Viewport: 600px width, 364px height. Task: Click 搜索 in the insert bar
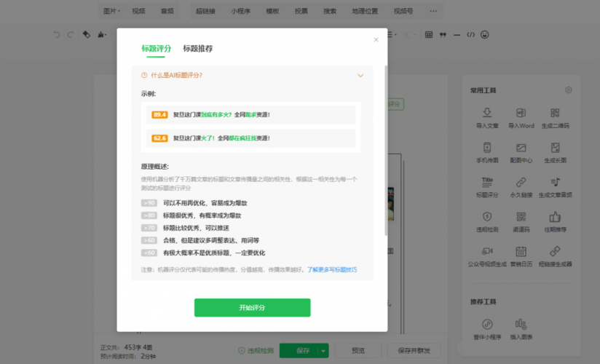(330, 11)
